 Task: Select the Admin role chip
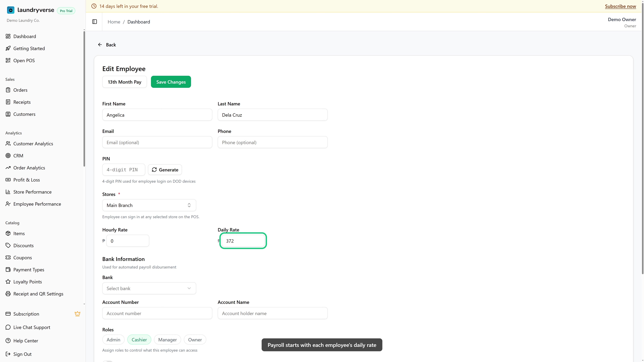click(113, 340)
